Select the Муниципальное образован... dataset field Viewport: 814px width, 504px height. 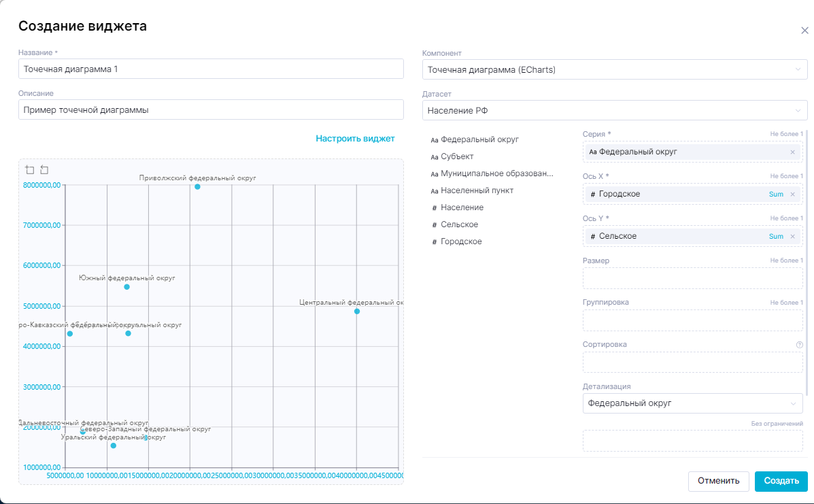tap(492, 174)
